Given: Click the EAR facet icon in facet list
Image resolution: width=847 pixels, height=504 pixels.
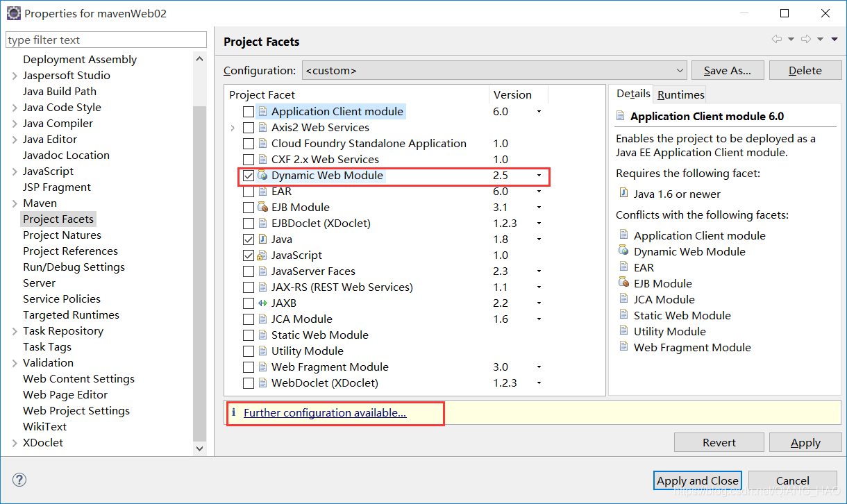Looking at the screenshot, I should point(262,192).
